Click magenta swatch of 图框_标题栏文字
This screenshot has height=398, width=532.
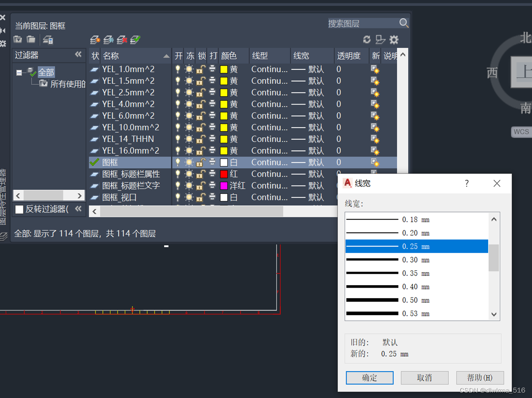(224, 186)
